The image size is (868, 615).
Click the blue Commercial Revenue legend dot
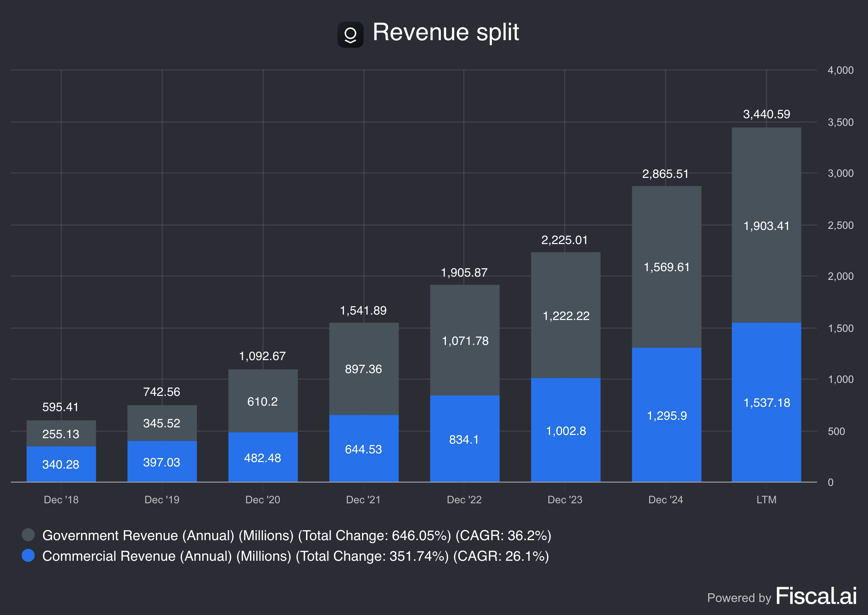[x=28, y=556]
